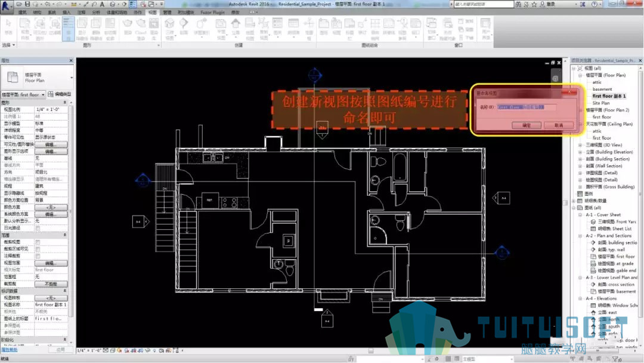
Task: Click the project browser vertical scrollbar
Action: (x=640, y=193)
